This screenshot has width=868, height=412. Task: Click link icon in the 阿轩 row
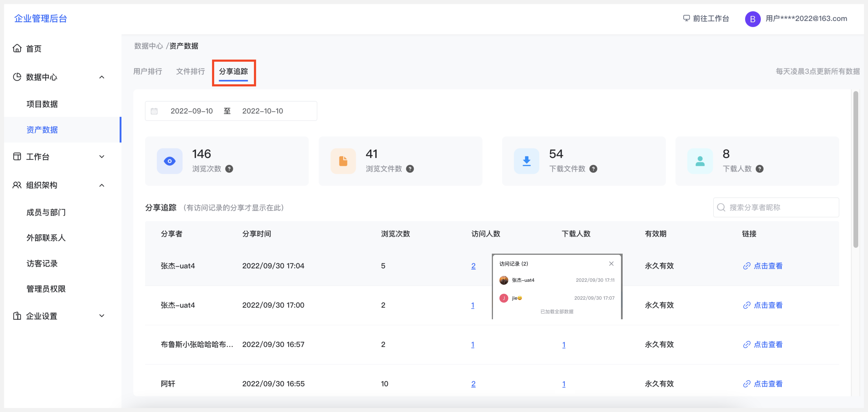pyautogui.click(x=747, y=384)
